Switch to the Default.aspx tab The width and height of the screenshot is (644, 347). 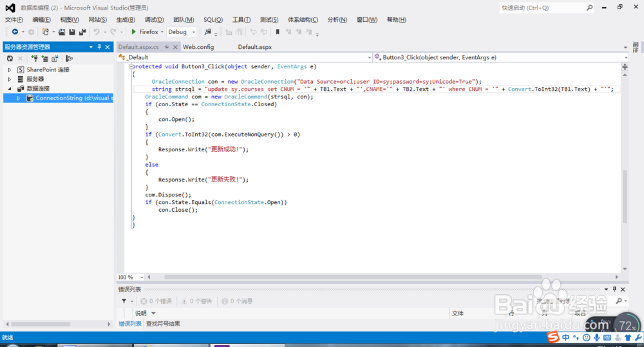click(254, 47)
